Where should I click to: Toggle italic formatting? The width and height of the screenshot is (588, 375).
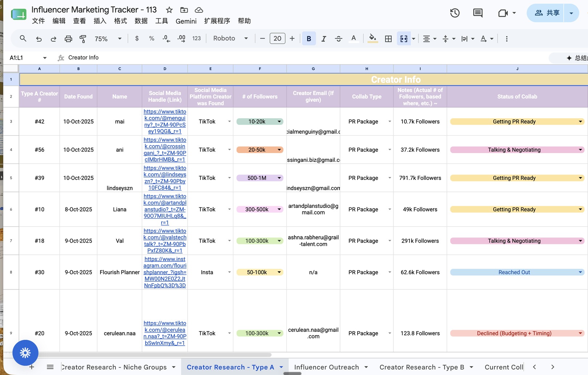(x=324, y=38)
